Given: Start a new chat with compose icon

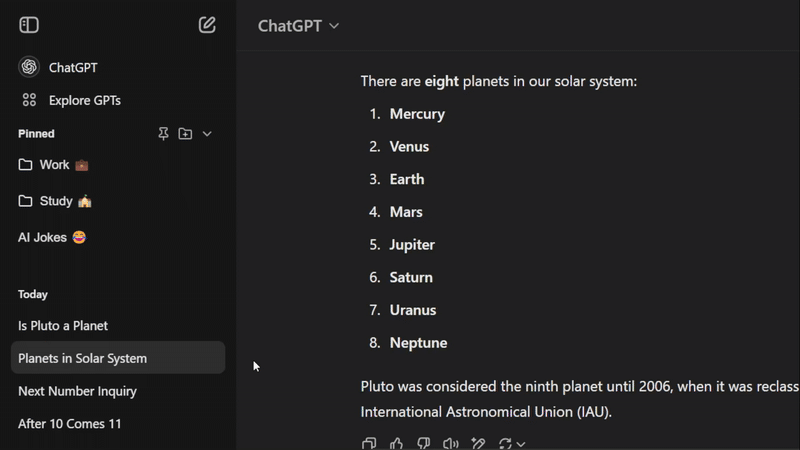Looking at the screenshot, I should pos(207,25).
